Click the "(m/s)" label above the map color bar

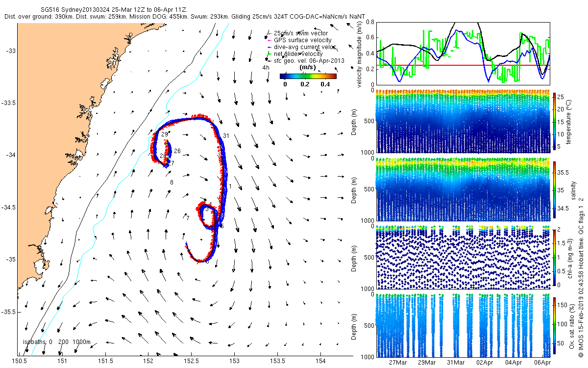pos(307,67)
